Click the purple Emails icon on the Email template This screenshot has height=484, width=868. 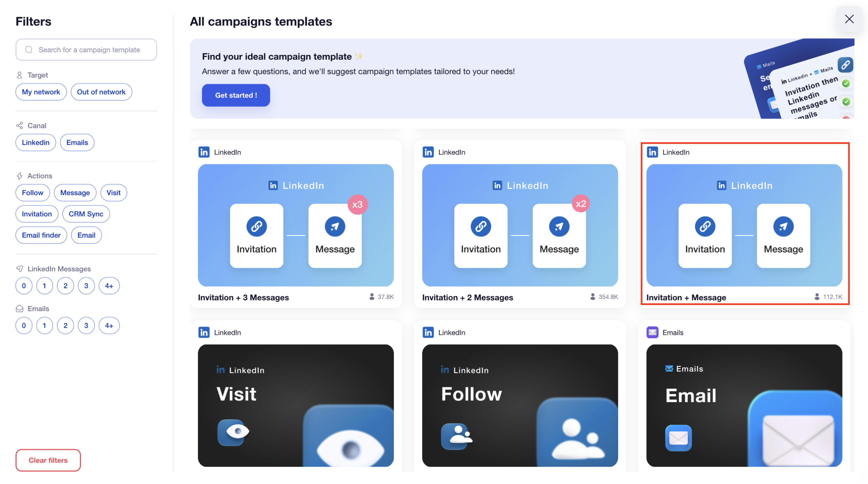coord(652,332)
